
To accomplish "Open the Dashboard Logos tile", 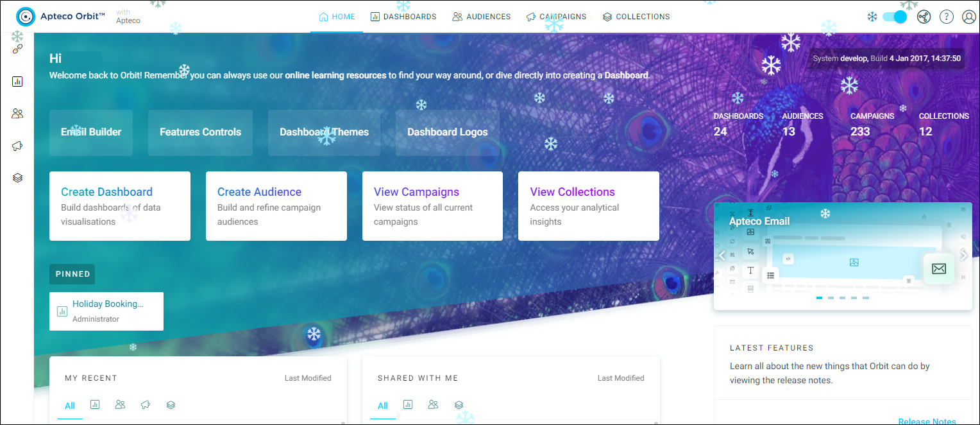I will click(448, 132).
